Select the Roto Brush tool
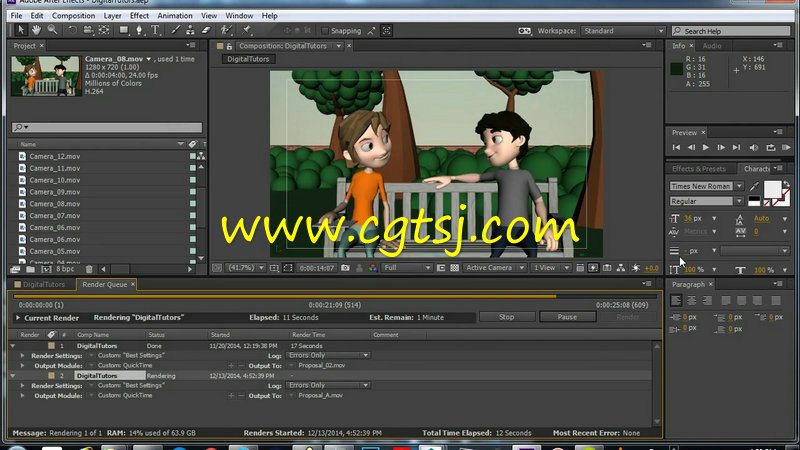This screenshot has height=450, width=800. (226, 31)
